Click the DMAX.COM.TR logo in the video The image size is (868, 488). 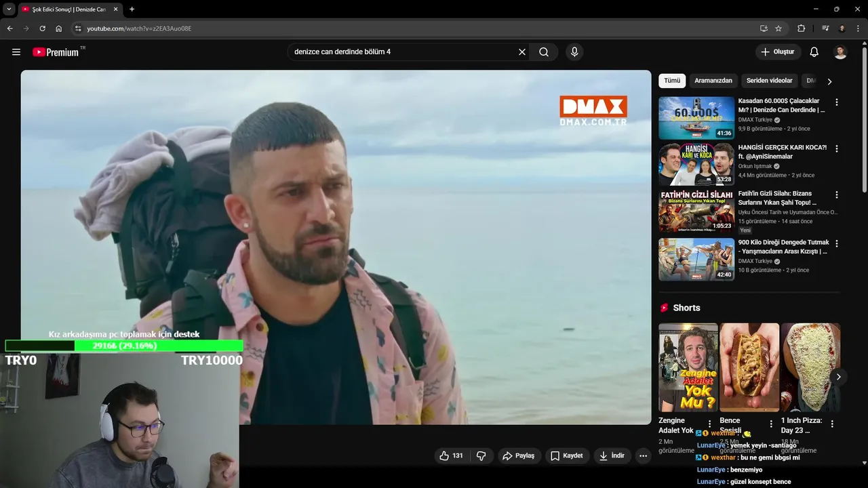(x=593, y=110)
